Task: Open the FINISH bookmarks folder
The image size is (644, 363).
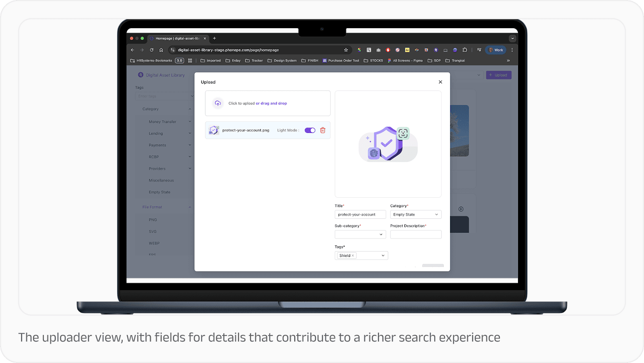Action: (x=310, y=60)
